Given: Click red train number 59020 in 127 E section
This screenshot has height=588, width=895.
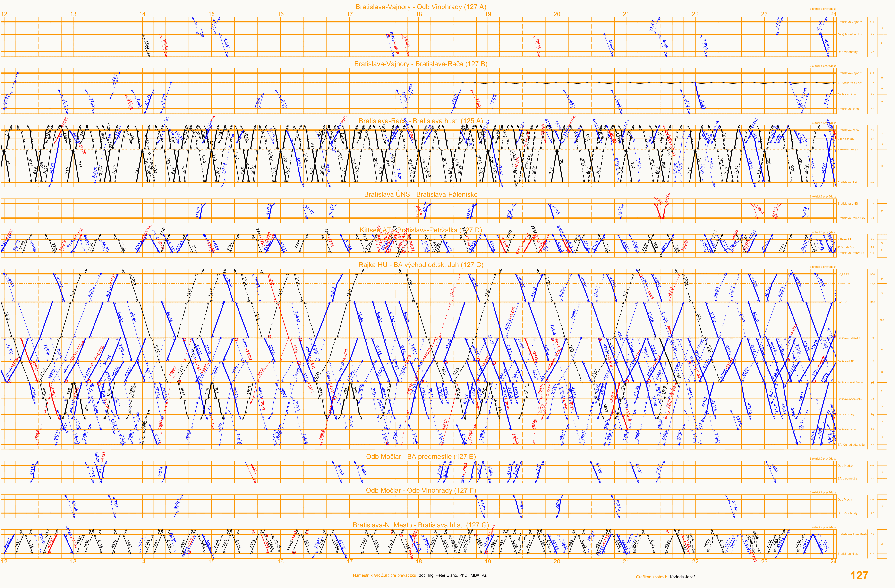Looking at the screenshot, I should point(254,469).
